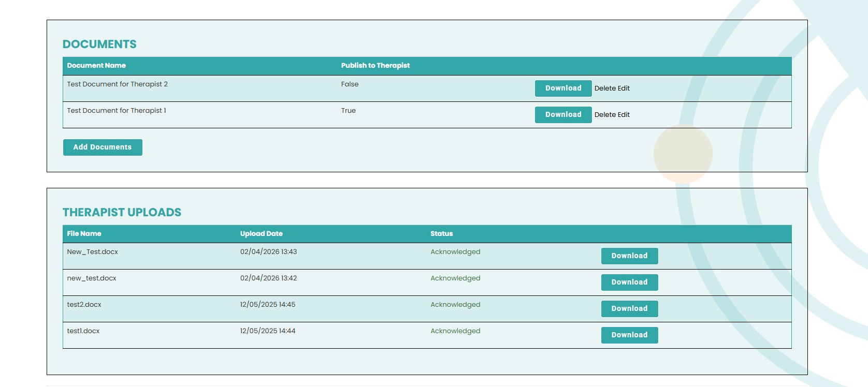Click Acknowledged status for test1.docx

pyautogui.click(x=455, y=331)
